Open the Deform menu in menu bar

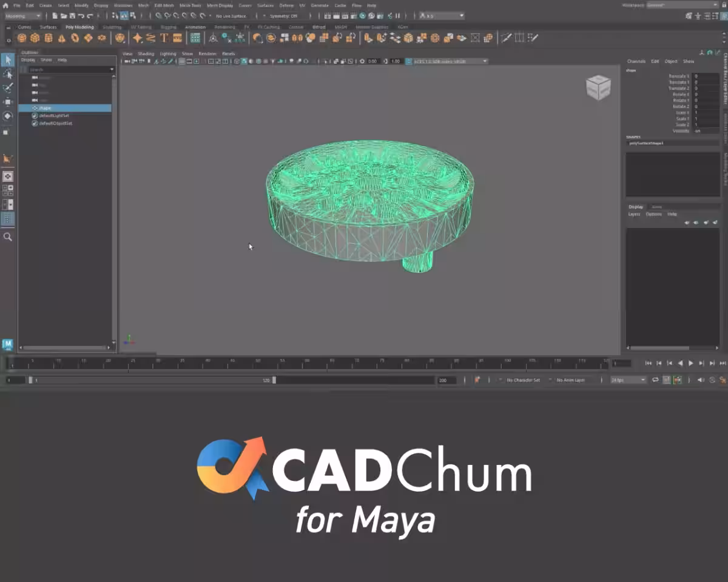[x=286, y=5]
